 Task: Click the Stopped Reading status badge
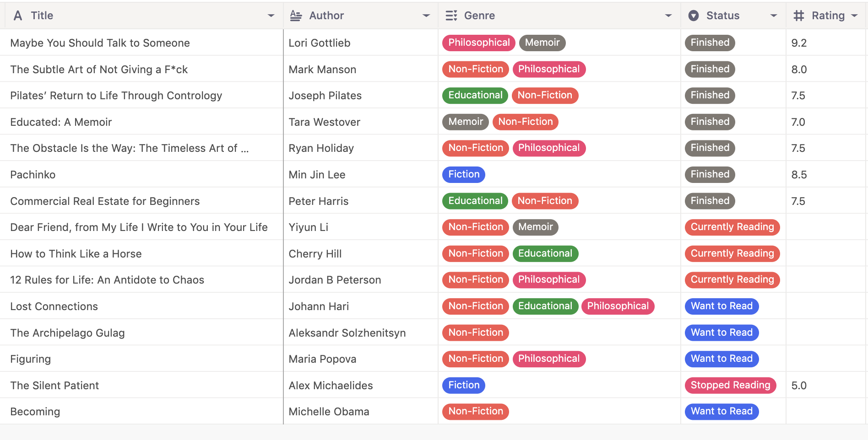(731, 385)
